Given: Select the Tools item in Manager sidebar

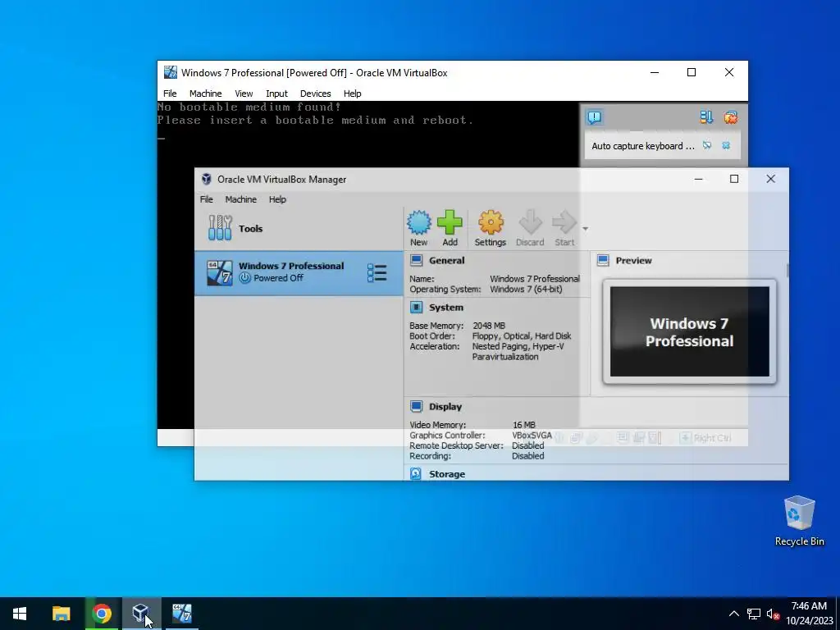Looking at the screenshot, I should tap(299, 228).
